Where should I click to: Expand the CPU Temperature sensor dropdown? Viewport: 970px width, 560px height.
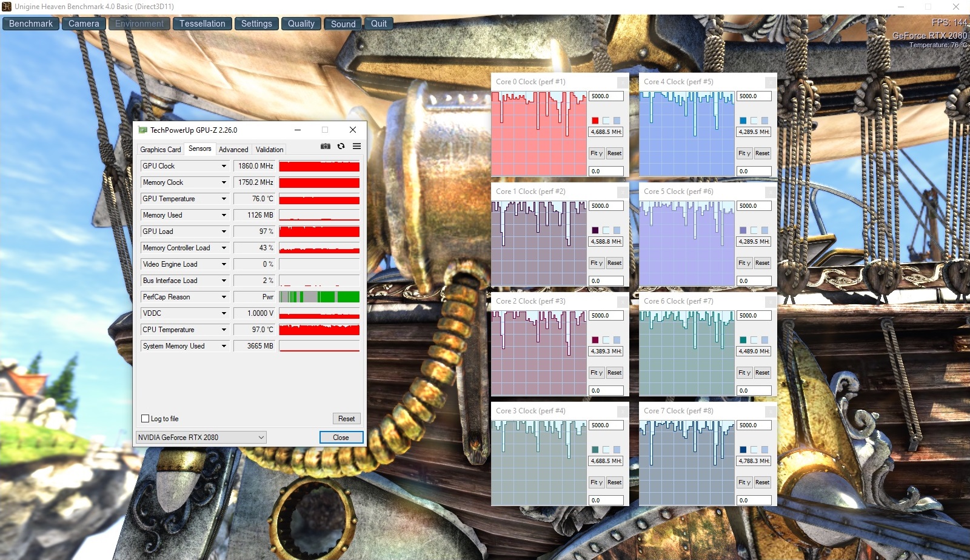(x=224, y=330)
